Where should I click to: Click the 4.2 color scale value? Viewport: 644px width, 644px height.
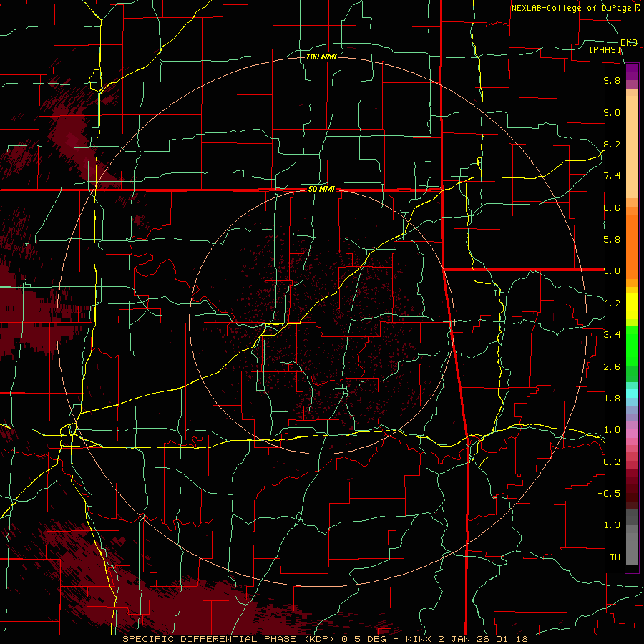(612, 303)
